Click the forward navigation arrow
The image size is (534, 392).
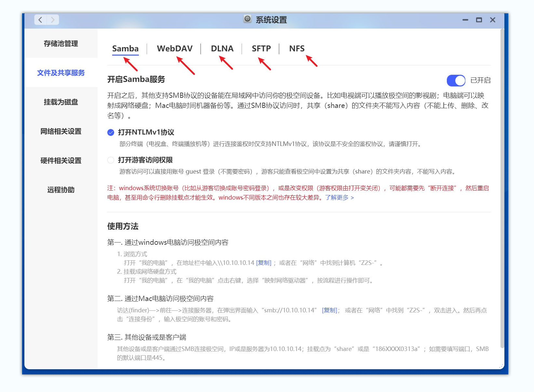pyautogui.click(x=52, y=20)
